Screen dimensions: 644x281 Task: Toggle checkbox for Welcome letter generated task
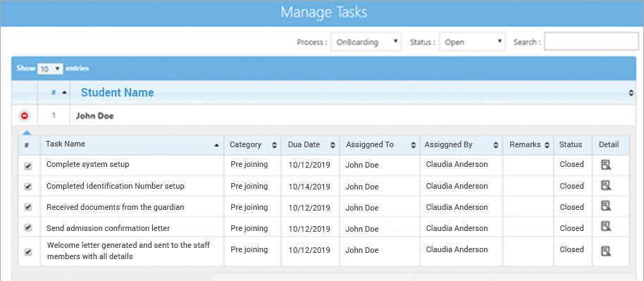(x=28, y=252)
